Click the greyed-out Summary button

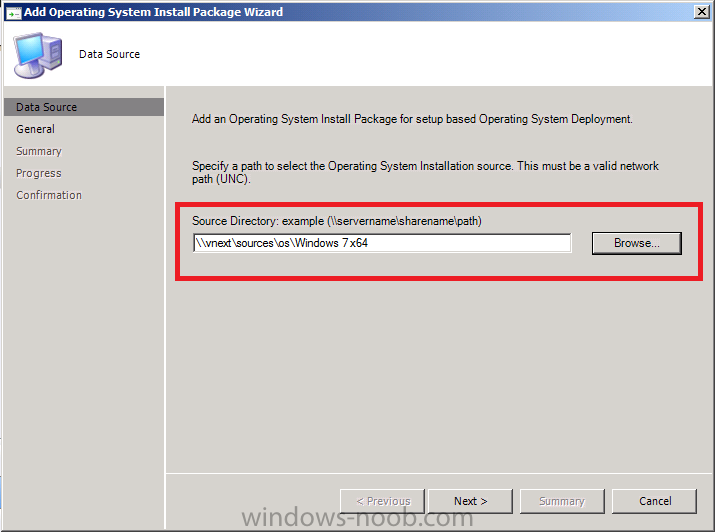tap(562, 501)
